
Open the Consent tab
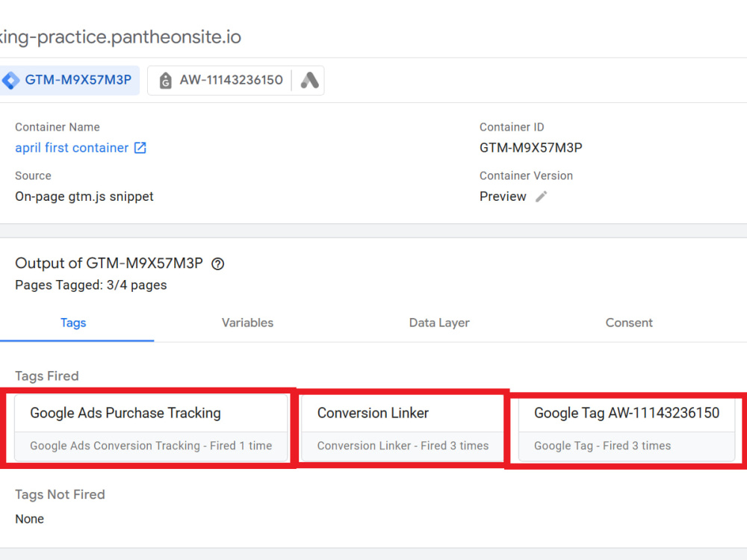coord(629,323)
